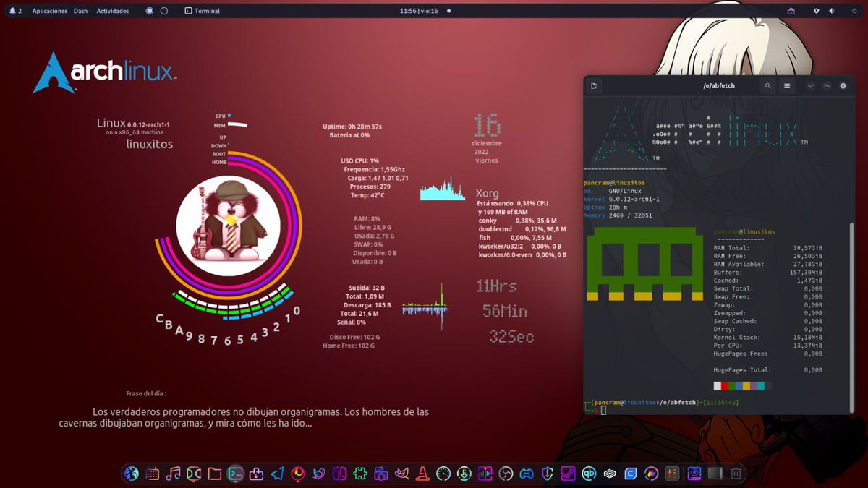Click the Terminal app entry in top bar

[203, 11]
